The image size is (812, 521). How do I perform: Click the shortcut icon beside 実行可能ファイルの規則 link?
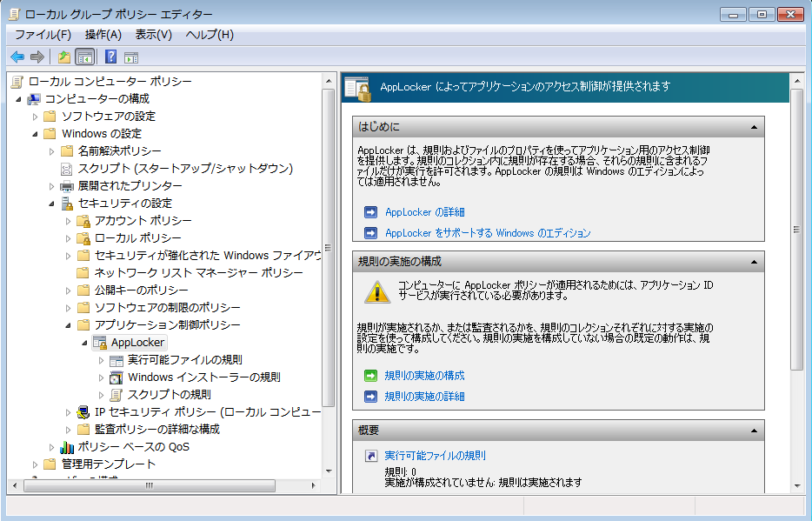[x=371, y=456]
